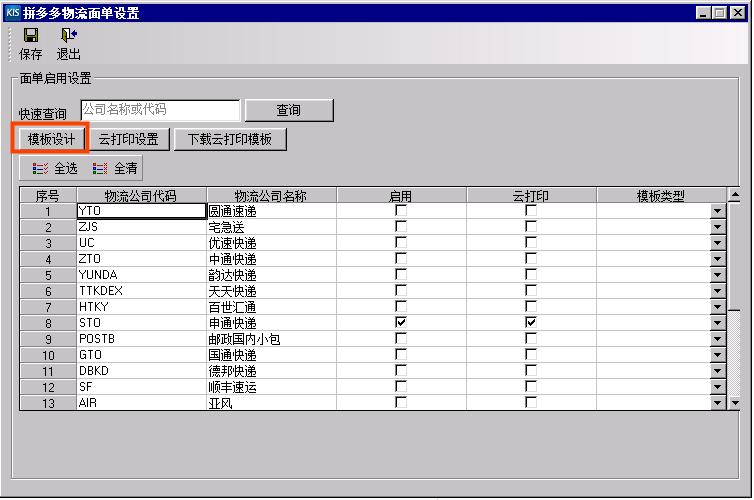Select the 申通快递 name cell

[271, 323]
